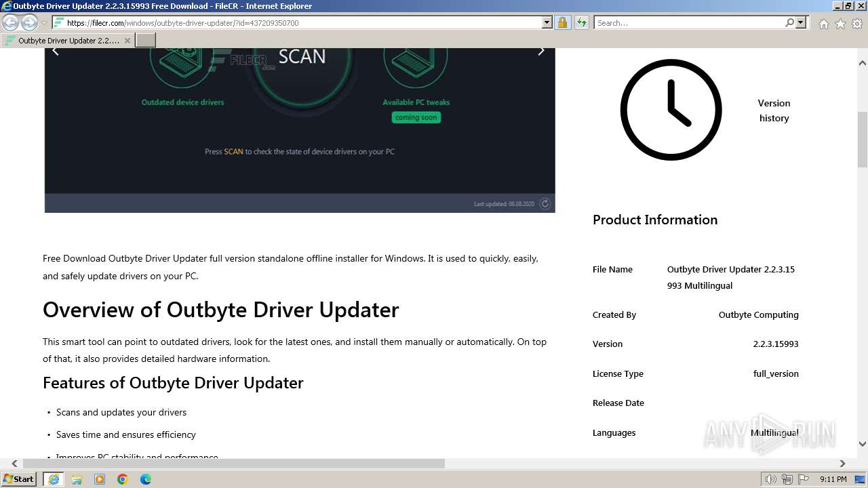Open the recent pages dropdown arrow
This screenshot has width=868, height=488.
click(44, 23)
